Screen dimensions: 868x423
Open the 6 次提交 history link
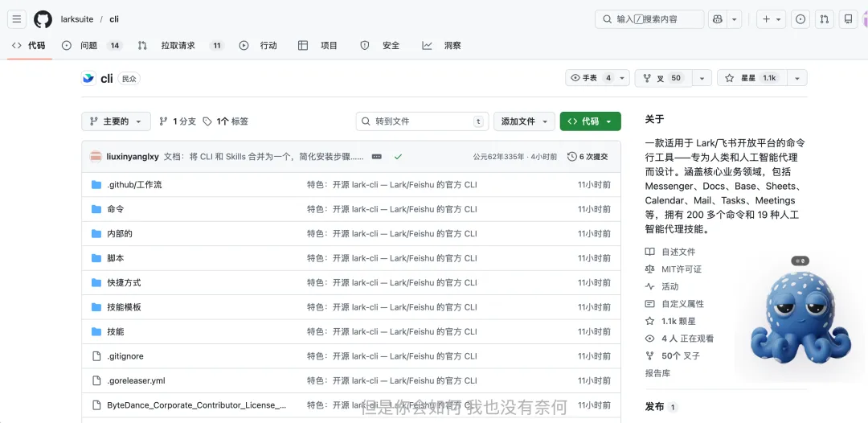[588, 157]
